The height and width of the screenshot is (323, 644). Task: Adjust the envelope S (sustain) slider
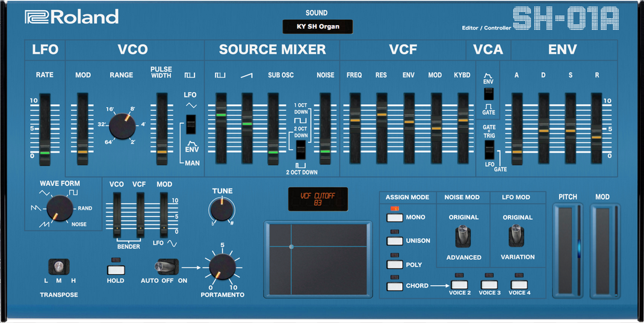pos(571,131)
